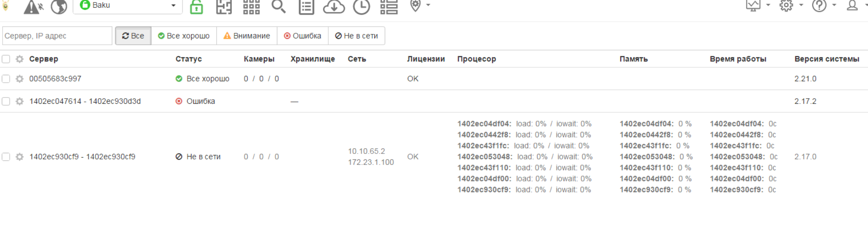Open server 1402ec047614 - 1402ec930d3d
This screenshot has width=868, height=245.
click(85, 101)
